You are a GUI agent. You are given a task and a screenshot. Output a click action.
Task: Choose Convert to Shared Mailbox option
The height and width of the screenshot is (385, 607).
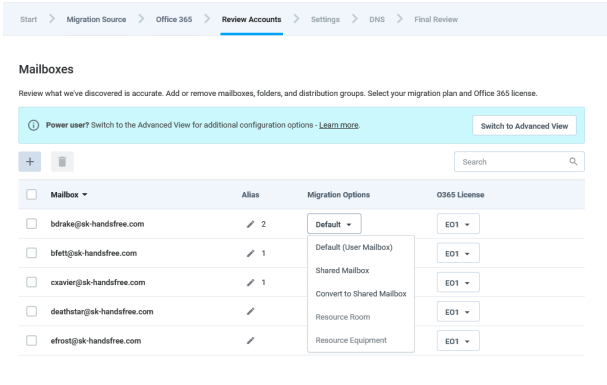(x=361, y=294)
